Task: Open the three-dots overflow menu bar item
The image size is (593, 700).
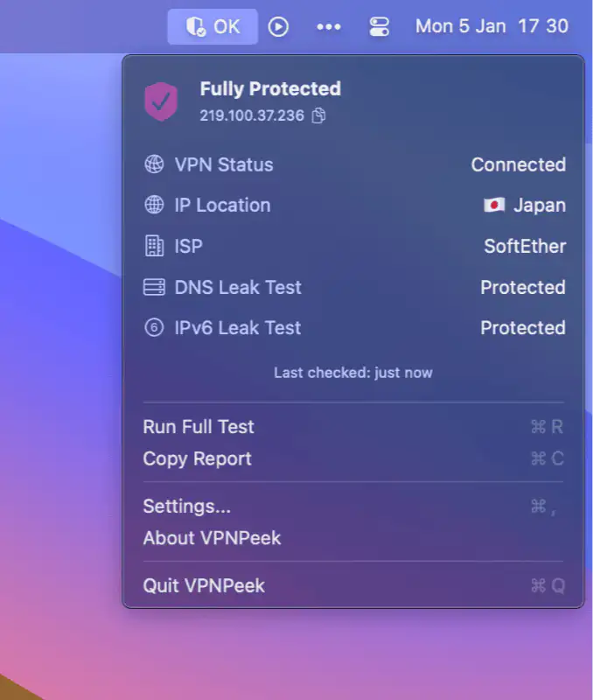Action: (329, 26)
